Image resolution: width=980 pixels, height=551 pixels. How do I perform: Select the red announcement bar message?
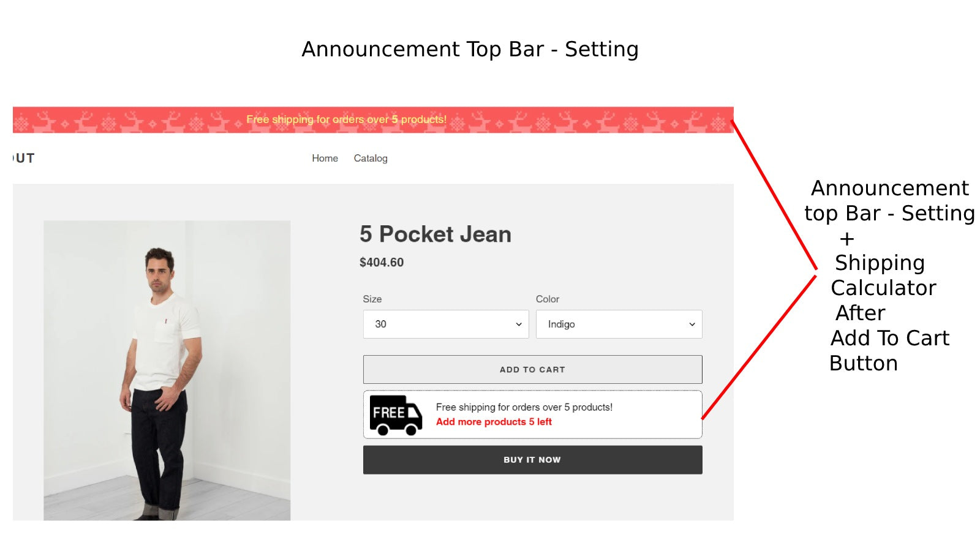pyautogui.click(x=347, y=119)
